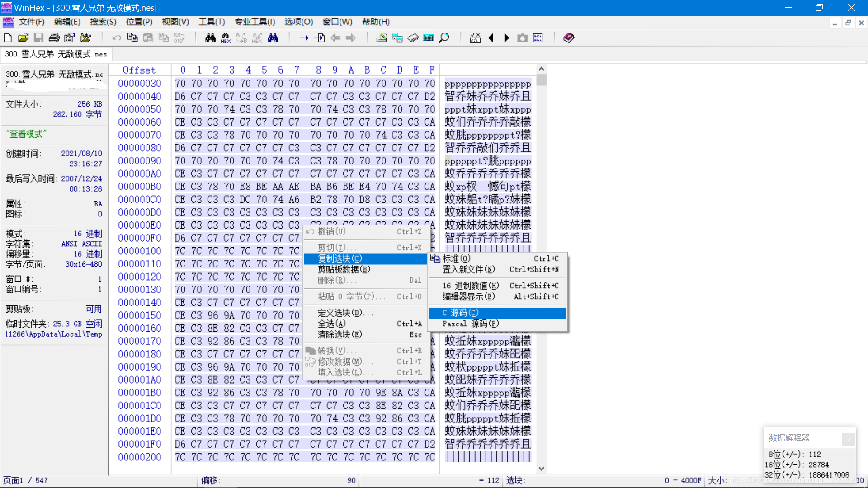Switch to the 300.雪人兄弟 file tab
Image resolution: width=868 pixels, height=488 pixels.
click(56, 54)
